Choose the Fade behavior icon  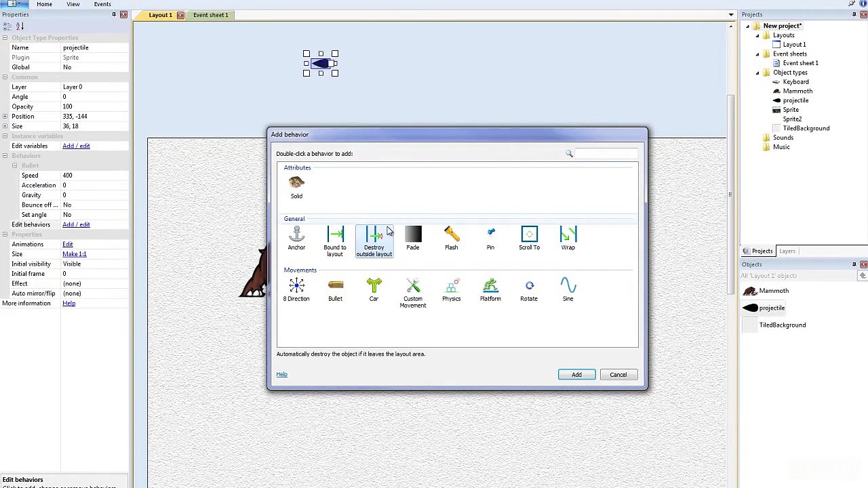click(413, 238)
